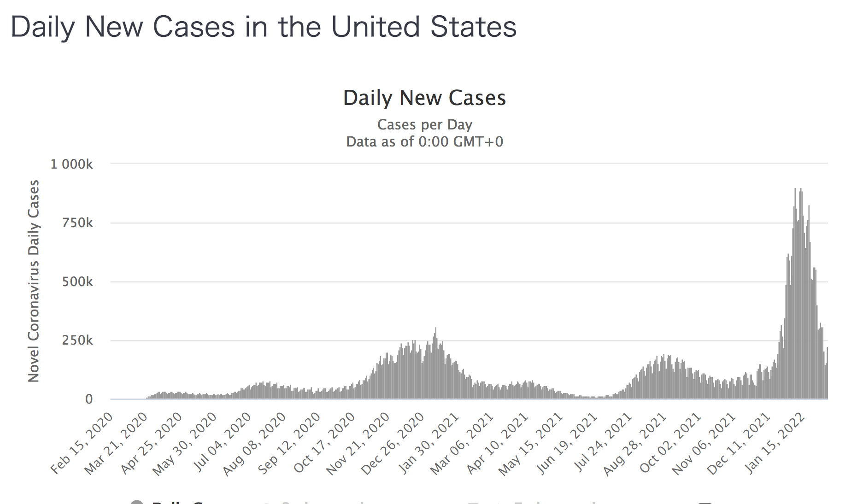857x504 pixels.
Task: Click the May 15, 2021 x-axis label
Action: (532, 442)
